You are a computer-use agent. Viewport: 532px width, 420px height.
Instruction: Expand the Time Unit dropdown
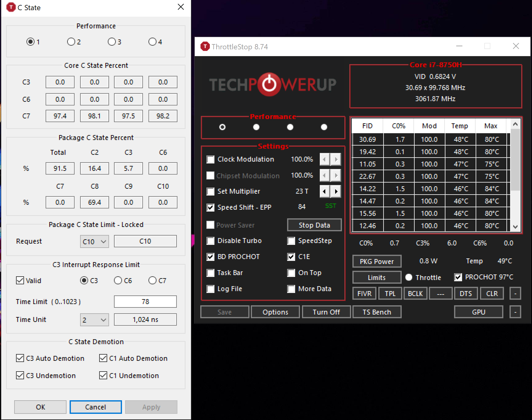point(94,320)
